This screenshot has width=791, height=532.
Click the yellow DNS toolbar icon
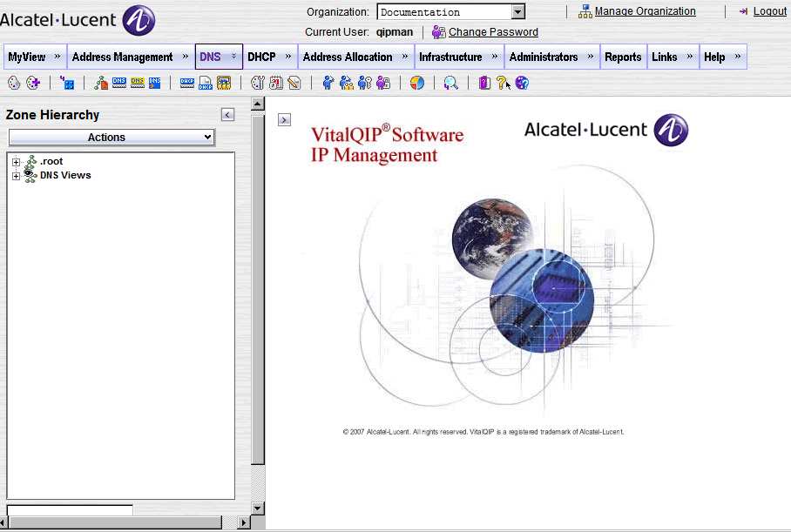[x=138, y=83]
